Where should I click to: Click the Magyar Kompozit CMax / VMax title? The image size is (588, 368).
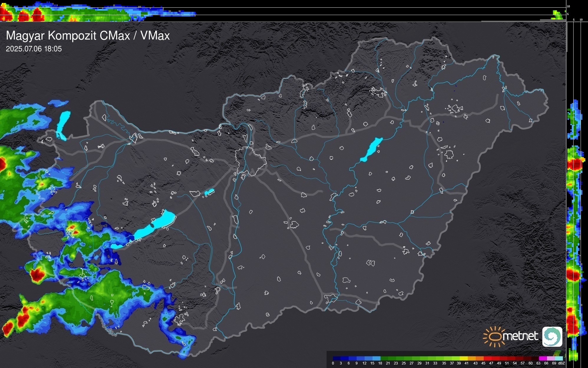pyautogui.click(x=88, y=36)
